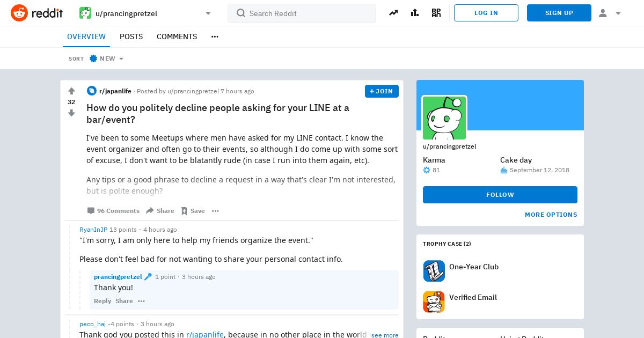Expand the user account menu dropdown
Viewport: 644px width, 338px height.
click(x=610, y=13)
